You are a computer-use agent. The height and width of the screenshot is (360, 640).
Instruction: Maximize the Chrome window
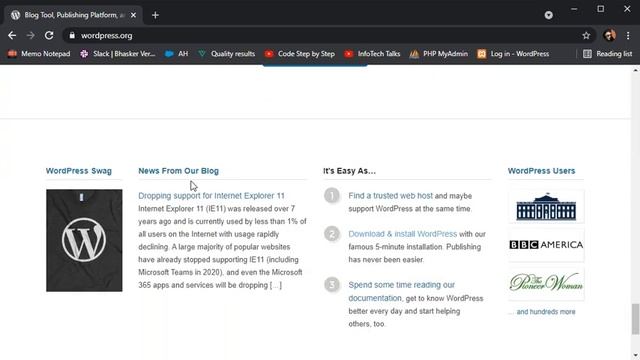[x=600, y=9]
